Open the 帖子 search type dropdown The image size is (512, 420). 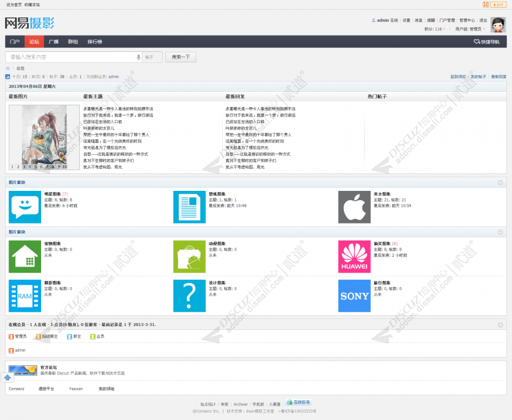(152, 57)
